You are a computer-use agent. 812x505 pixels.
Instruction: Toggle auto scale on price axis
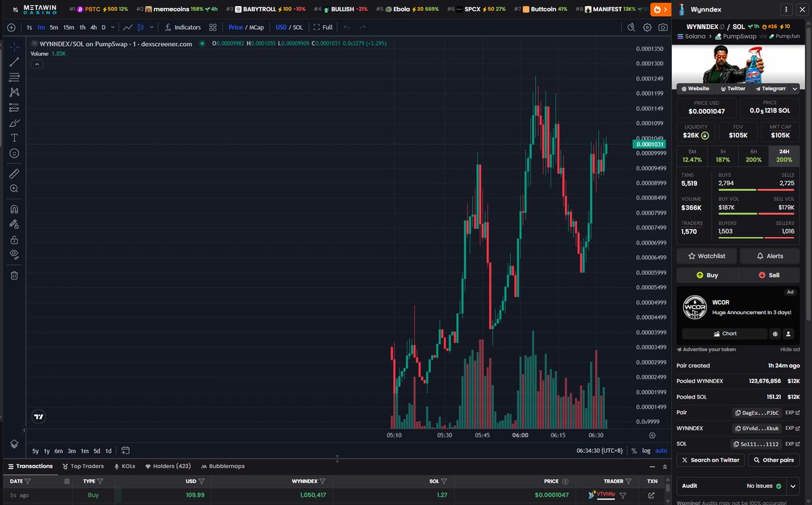click(661, 451)
